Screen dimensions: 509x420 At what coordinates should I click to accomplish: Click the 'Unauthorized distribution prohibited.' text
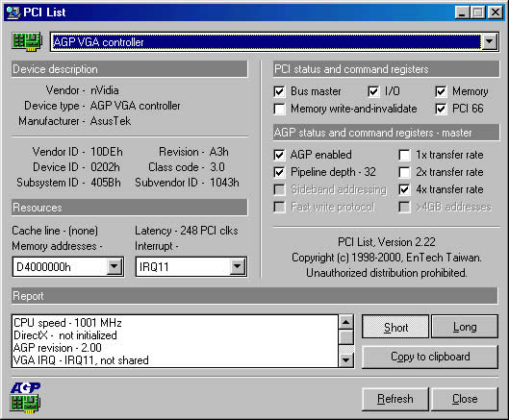tap(386, 273)
